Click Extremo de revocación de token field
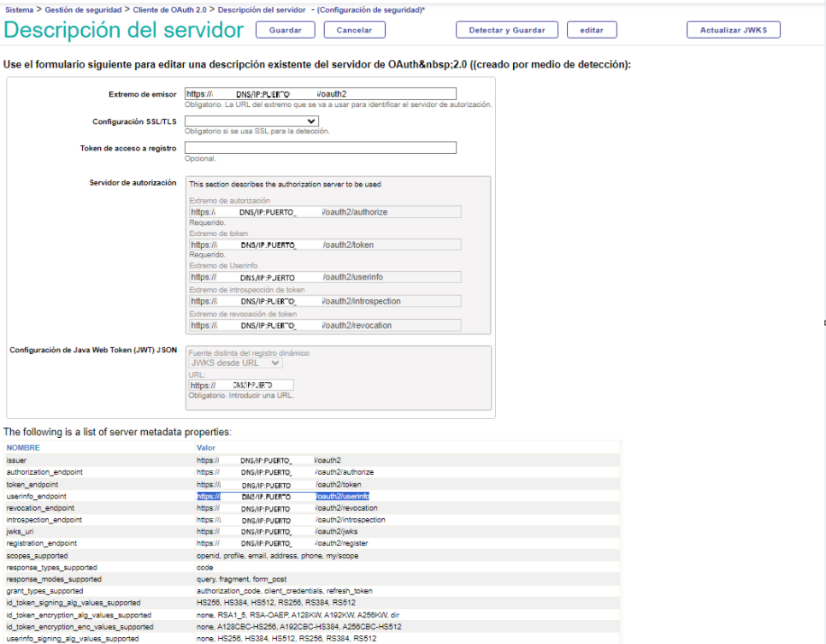This screenshot has height=644, width=826. coord(324,325)
